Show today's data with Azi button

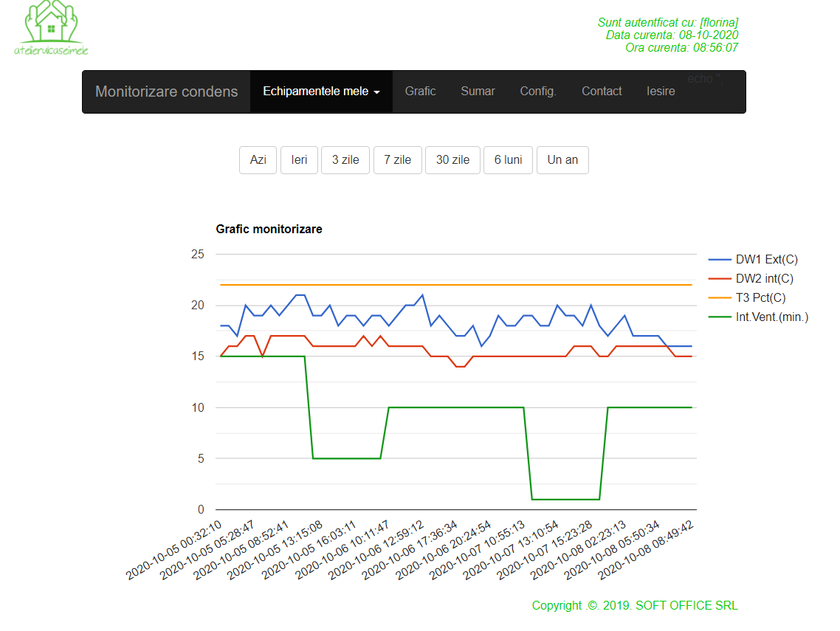click(x=258, y=160)
